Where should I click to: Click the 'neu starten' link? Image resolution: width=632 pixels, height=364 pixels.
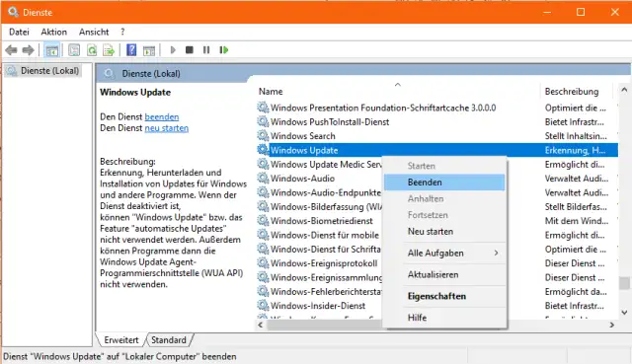coord(167,128)
